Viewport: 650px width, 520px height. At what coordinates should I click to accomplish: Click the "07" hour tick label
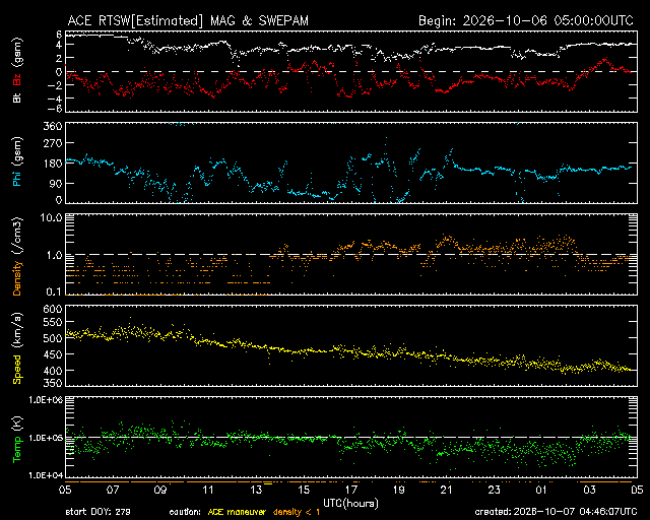113,490
